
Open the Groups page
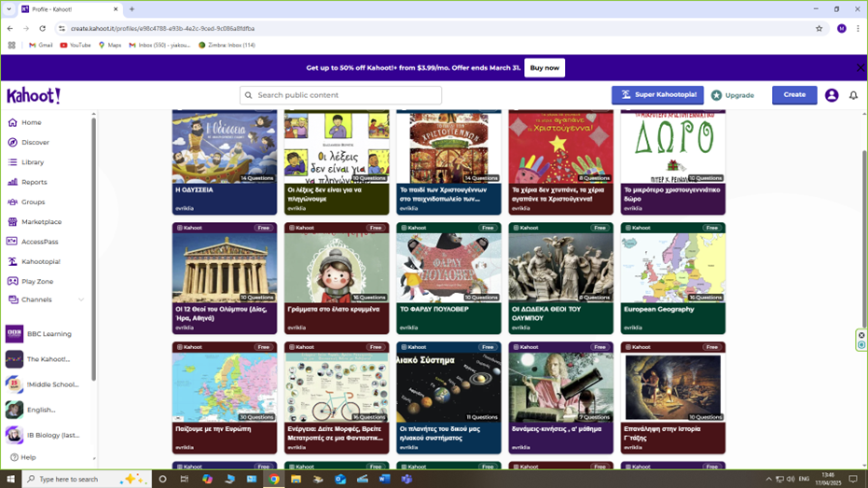[x=33, y=202]
